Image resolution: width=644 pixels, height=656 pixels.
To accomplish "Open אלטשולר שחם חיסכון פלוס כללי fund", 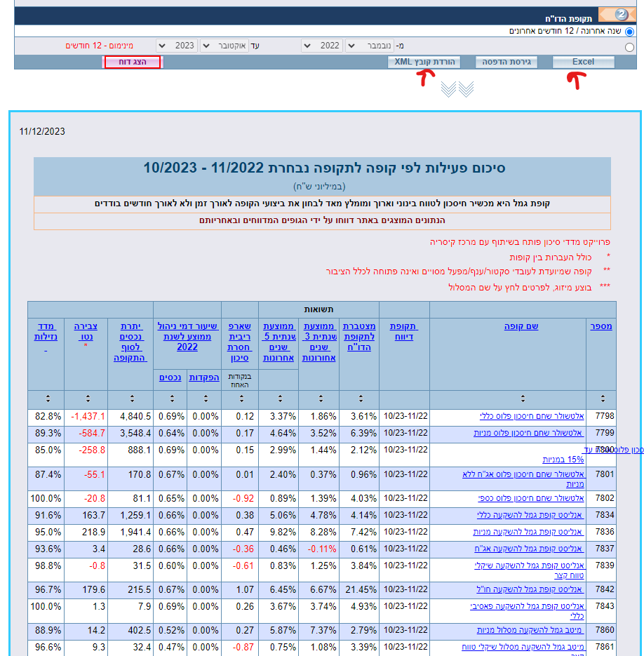I will 532,416.
